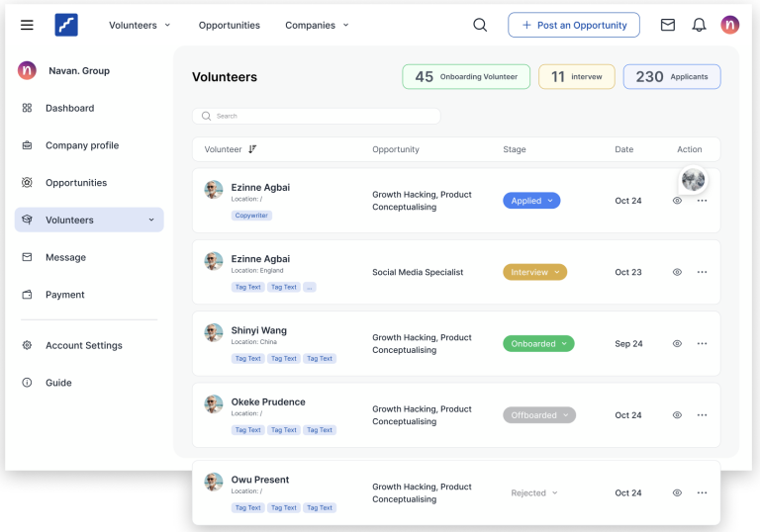This screenshot has height=532, width=760.
Task: Open Opportunities in top navigation
Action: (230, 25)
